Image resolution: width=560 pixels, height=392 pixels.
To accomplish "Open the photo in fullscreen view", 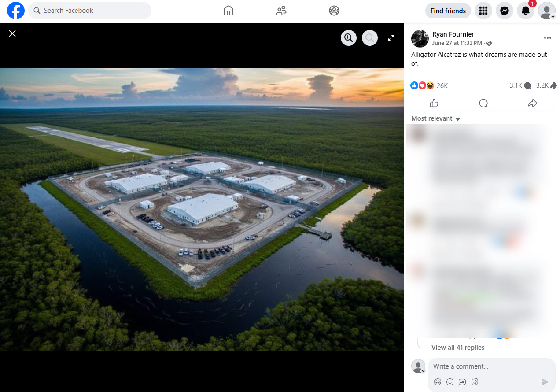I will [x=391, y=38].
